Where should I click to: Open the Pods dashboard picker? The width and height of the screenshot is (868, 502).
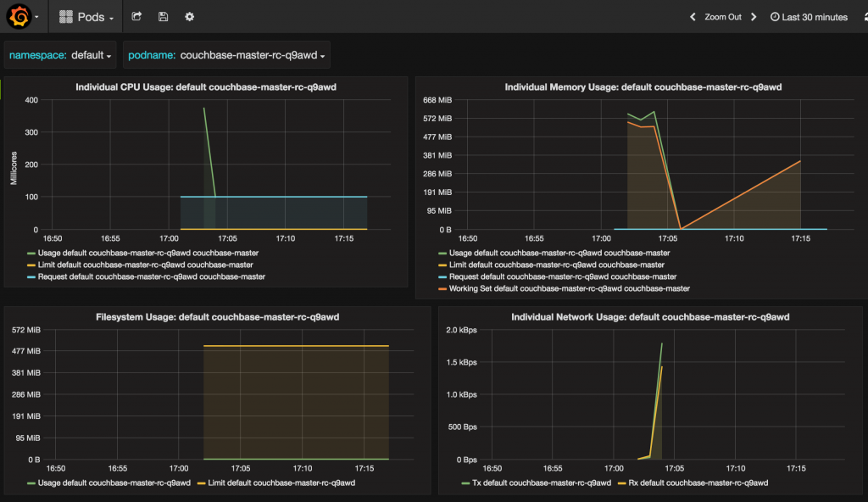click(x=86, y=17)
